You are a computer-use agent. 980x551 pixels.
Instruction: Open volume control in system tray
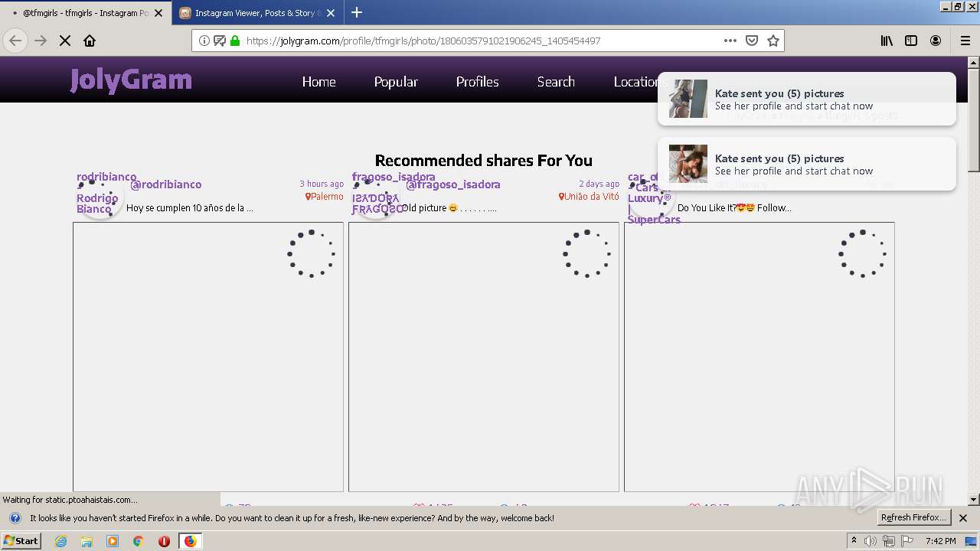pyautogui.click(x=871, y=541)
